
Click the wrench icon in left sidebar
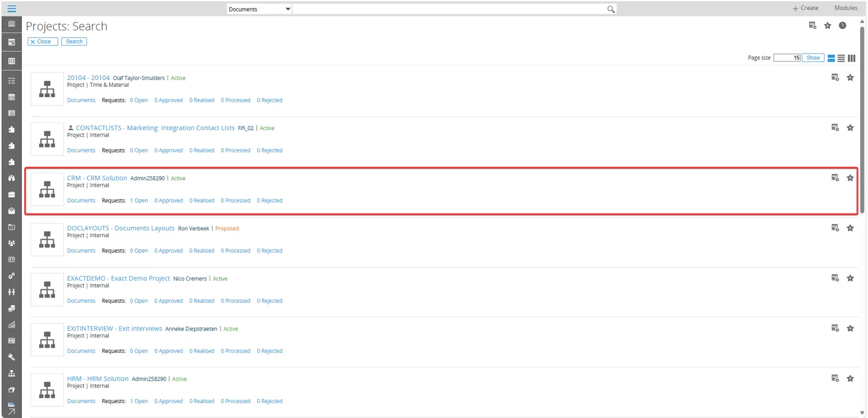pos(11,357)
